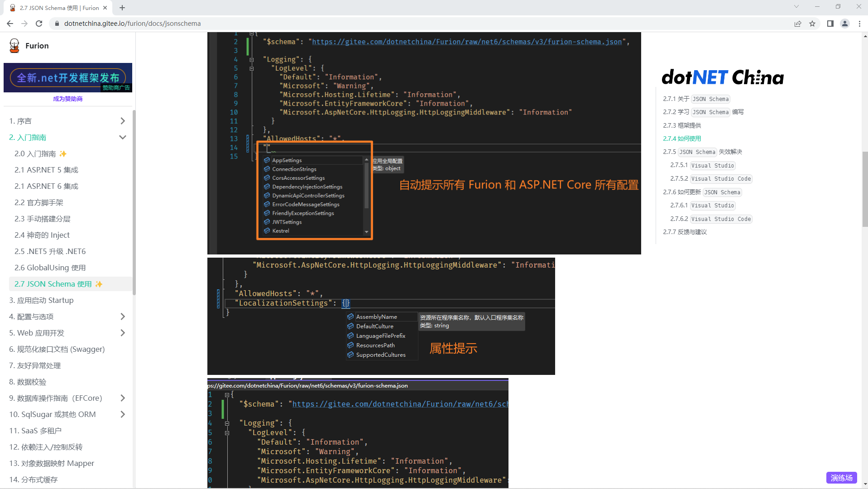
Task: Expand the 5. Web 应用开发 section
Action: (x=123, y=333)
